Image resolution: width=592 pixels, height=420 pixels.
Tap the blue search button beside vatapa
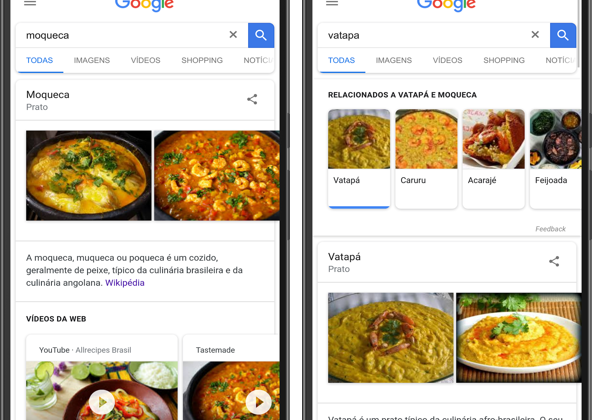coord(563,35)
